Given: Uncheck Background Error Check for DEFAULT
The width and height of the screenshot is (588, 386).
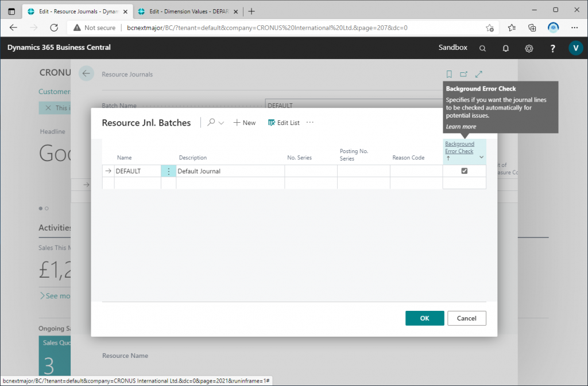Looking at the screenshot, I should tap(465, 171).
